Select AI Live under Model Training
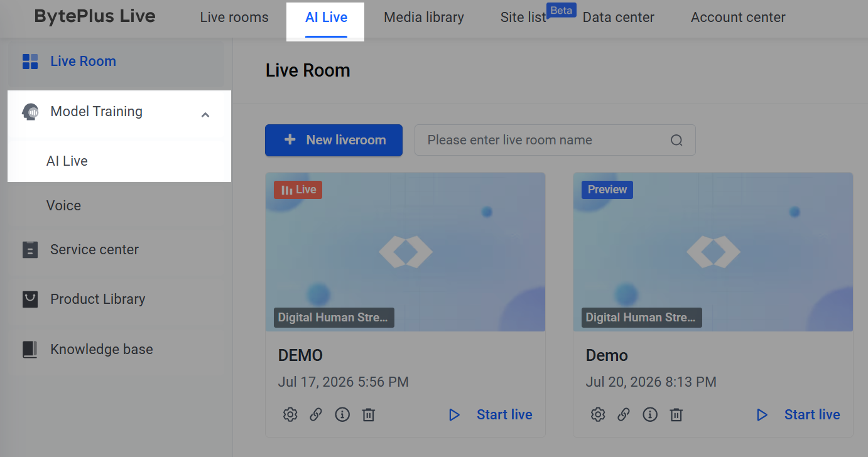Viewport: 868px width, 457px height. coord(67,161)
